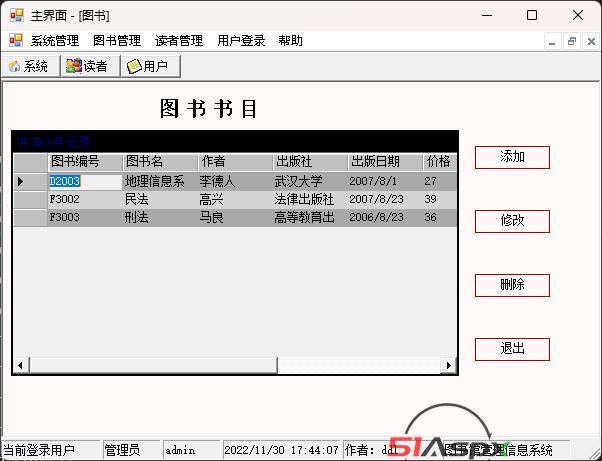Select the row header of row F3003

30,218
